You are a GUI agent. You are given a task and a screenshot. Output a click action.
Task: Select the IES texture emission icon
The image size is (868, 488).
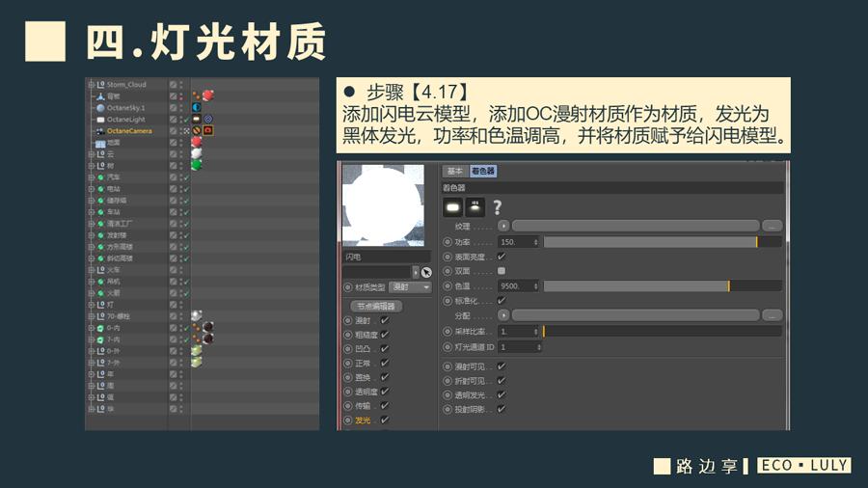click(475, 207)
